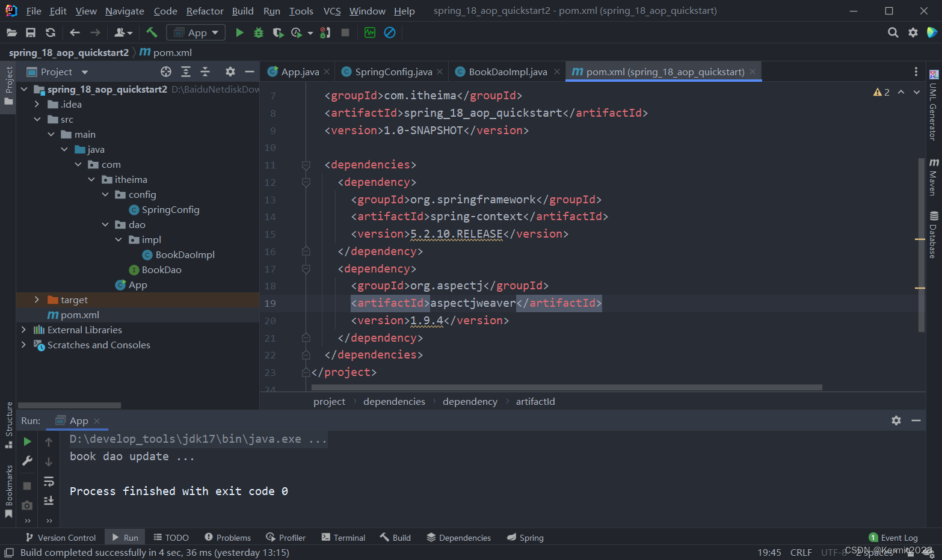Open file folder icon in toolbar
Image resolution: width=942 pixels, height=560 pixels.
[11, 32]
